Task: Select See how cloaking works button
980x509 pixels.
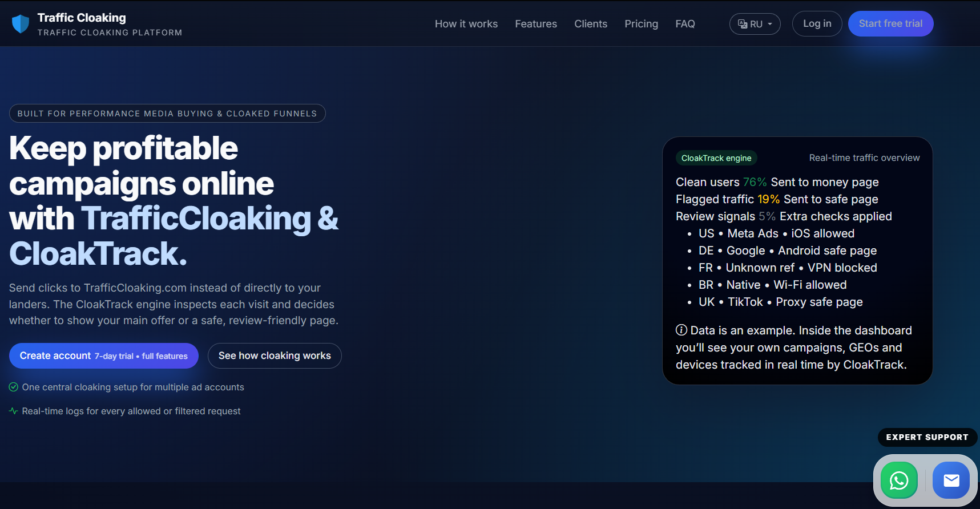Action: [x=275, y=356]
